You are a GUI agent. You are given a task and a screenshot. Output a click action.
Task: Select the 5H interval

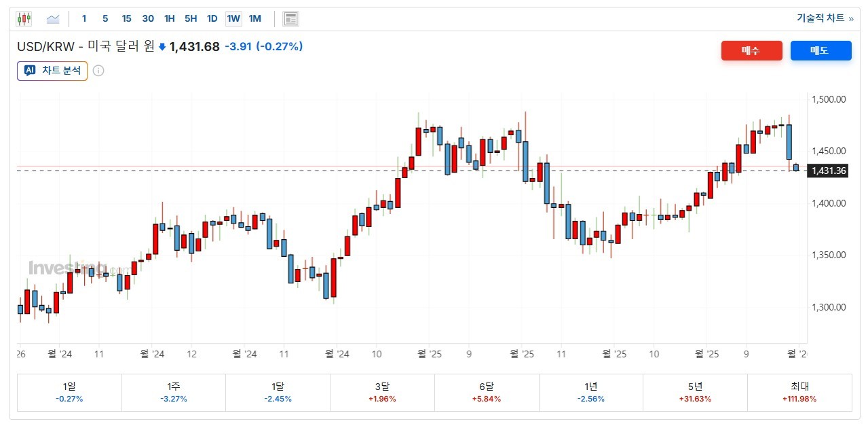(191, 19)
